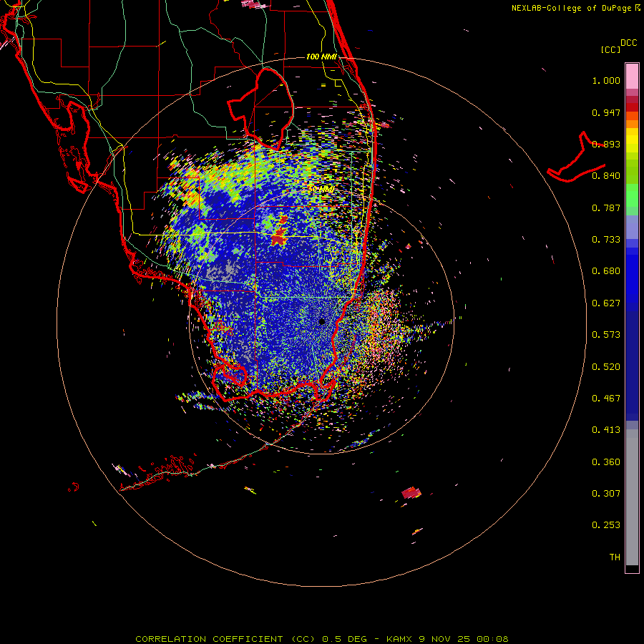The height and width of the screenshot is (644, 644).
Task: Pick the bright green segment of color bar
Action: (632, 195)
